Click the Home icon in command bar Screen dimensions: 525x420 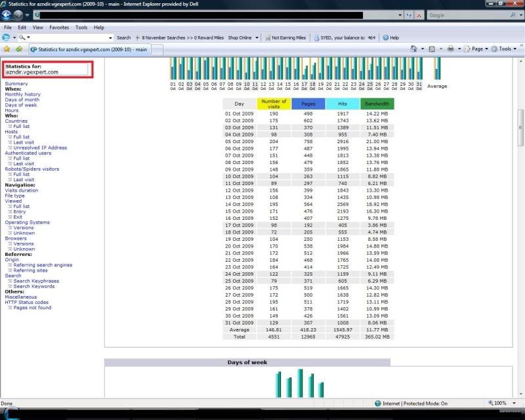tap(414, 49)
